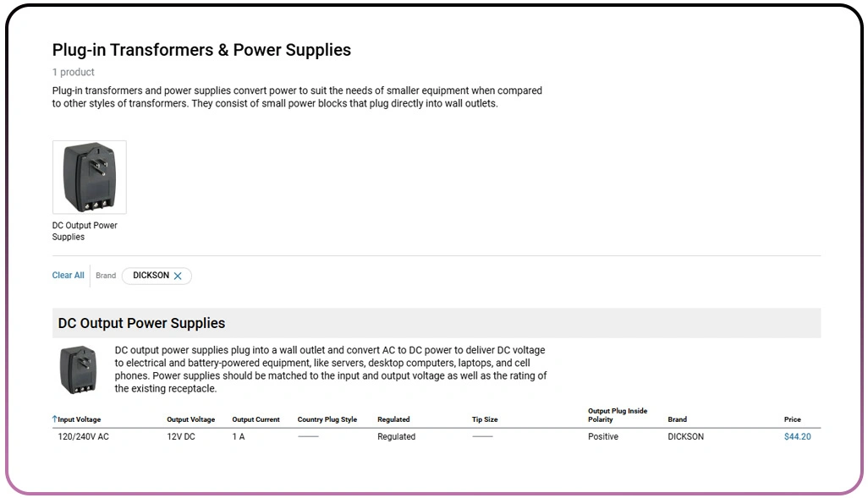Toggle sorting on Country Plug Style column
This screenshot has width=868, height=498.
pos(327,419)
